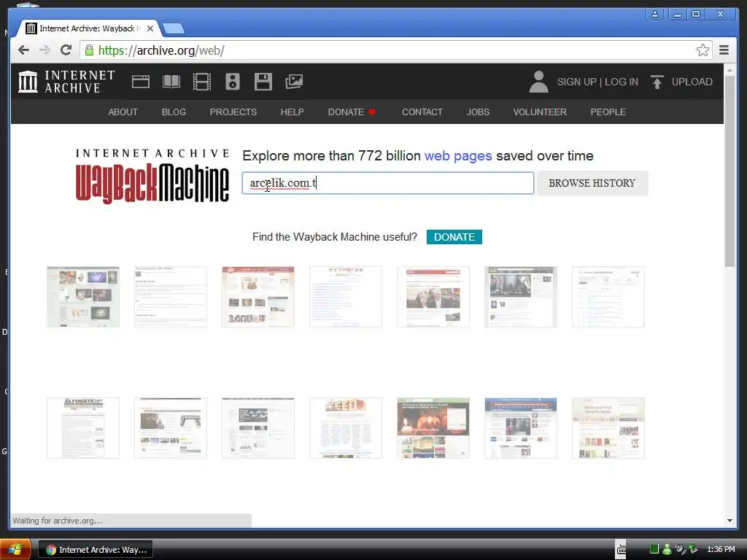This screenshot has width=747, height=560.
Task: Click the UPLOAD link
Action: (692, 82)
